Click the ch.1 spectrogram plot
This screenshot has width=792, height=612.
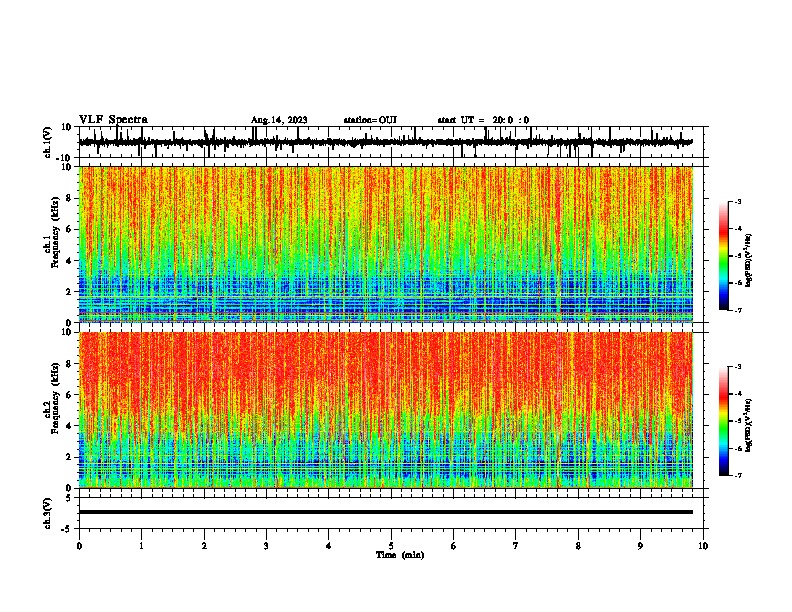coord(386,244)
